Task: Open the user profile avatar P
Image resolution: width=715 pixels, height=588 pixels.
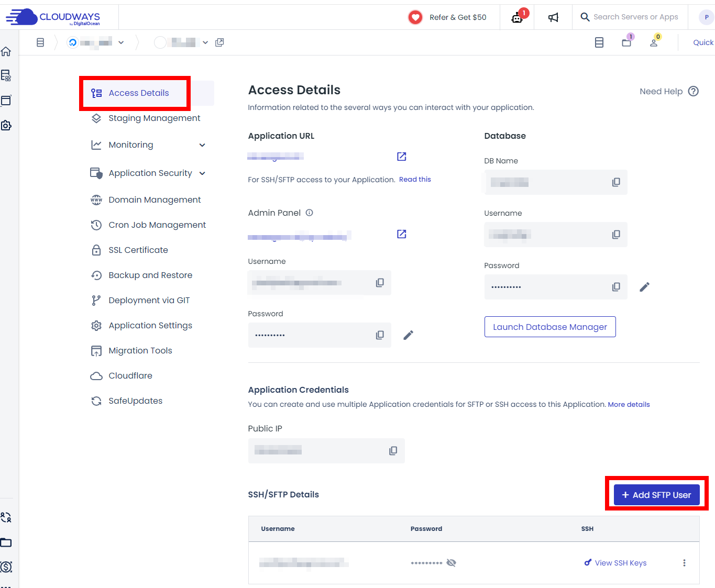Action: tap(706, 17)
